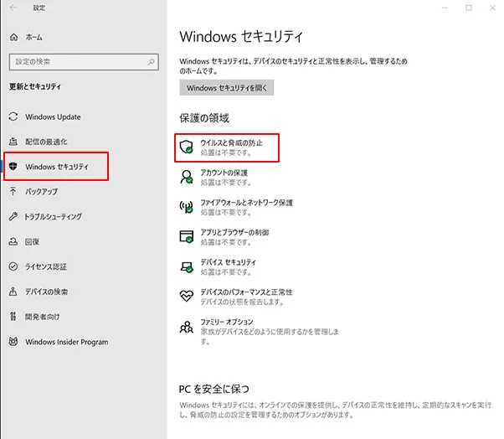
Task: Click the トラブルシューティング wrench icon
Action: click(13, 216)
